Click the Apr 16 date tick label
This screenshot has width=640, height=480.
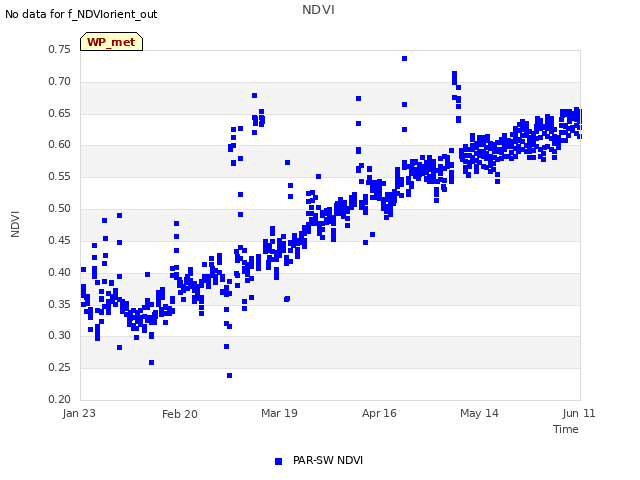point(379,413)
